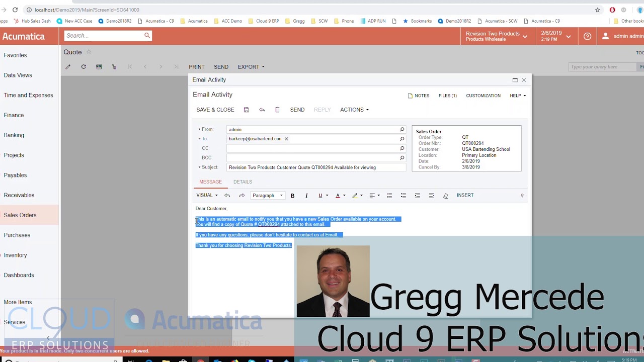The height and width of the screenshot is (362, 644).
Task: Click the search icon in the BCC field
Action: pos(402,158)
